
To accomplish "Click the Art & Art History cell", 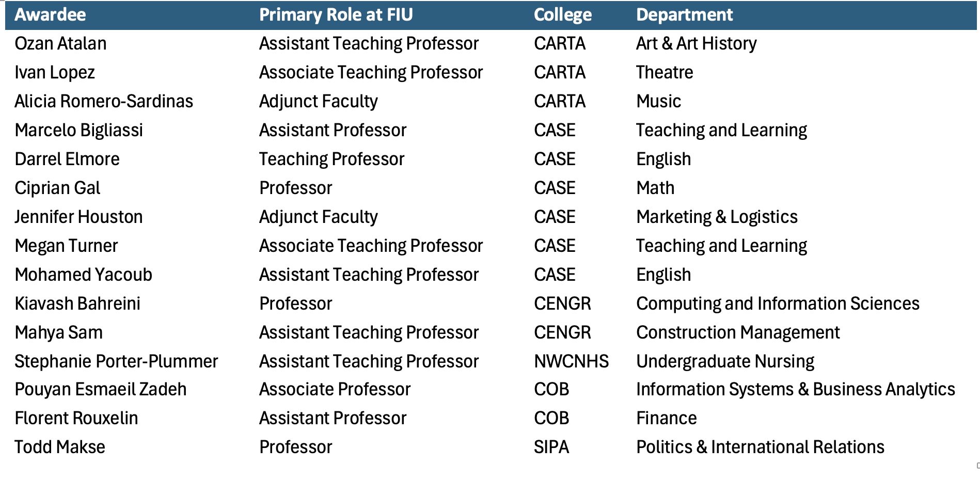I will point(696,44).
